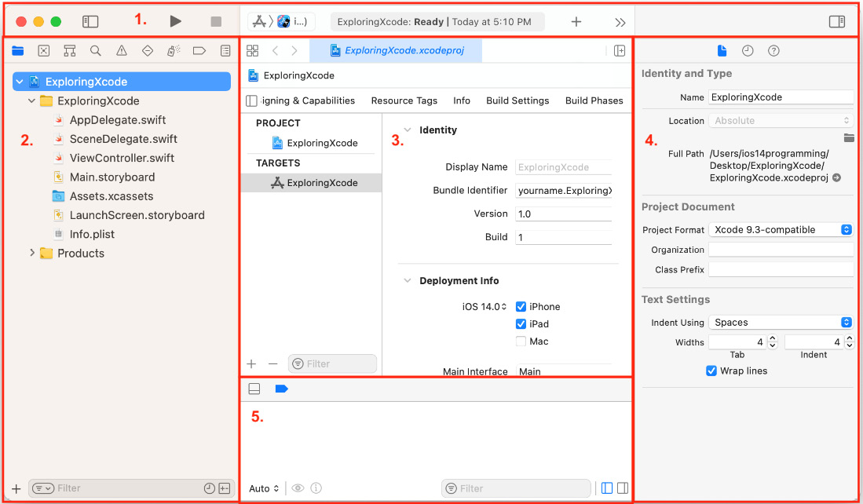This screenshot has width=863, height=504.
Task: Open the Location Absolute dropdown
Action: tap(781, 120)
